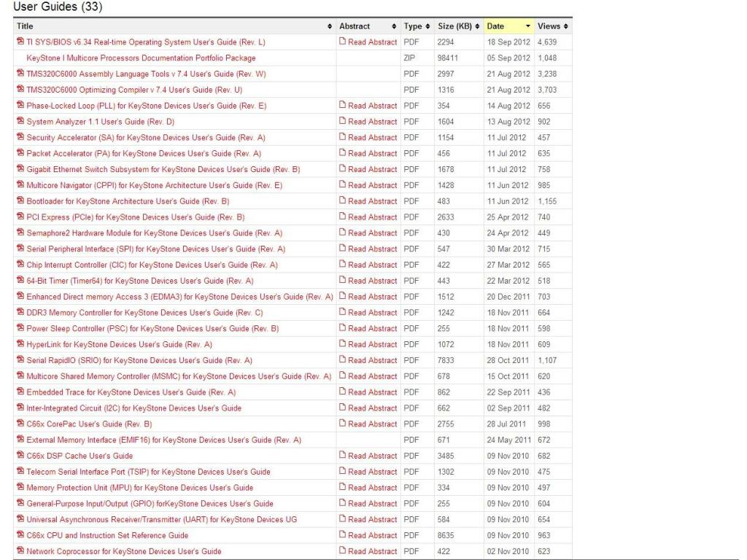Read Abstract for C66x CorePac guide
This screenshot has width=747, height=560.
click(373, 424)
